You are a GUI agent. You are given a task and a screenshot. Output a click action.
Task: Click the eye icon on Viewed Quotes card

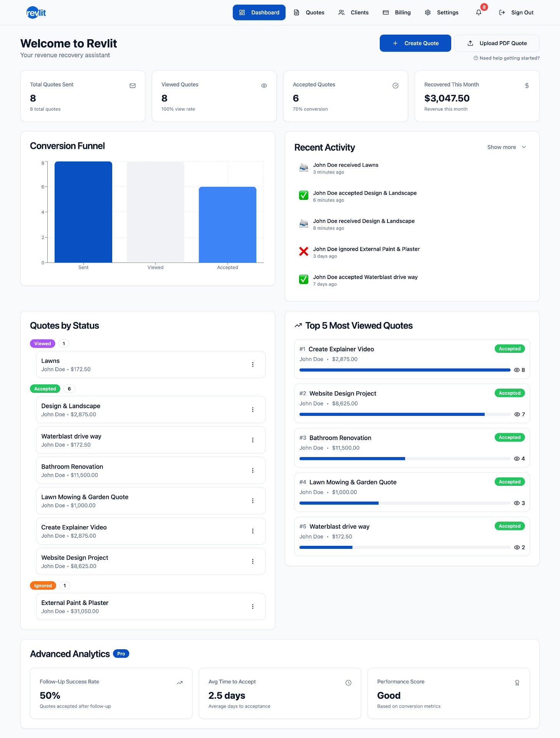pos(264,86)
